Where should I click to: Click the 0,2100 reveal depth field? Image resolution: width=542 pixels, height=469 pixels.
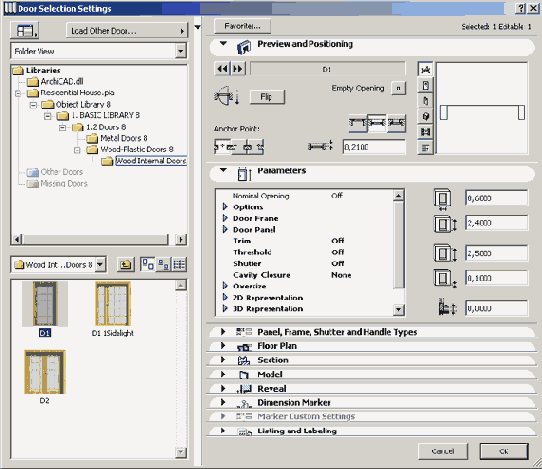374,147
